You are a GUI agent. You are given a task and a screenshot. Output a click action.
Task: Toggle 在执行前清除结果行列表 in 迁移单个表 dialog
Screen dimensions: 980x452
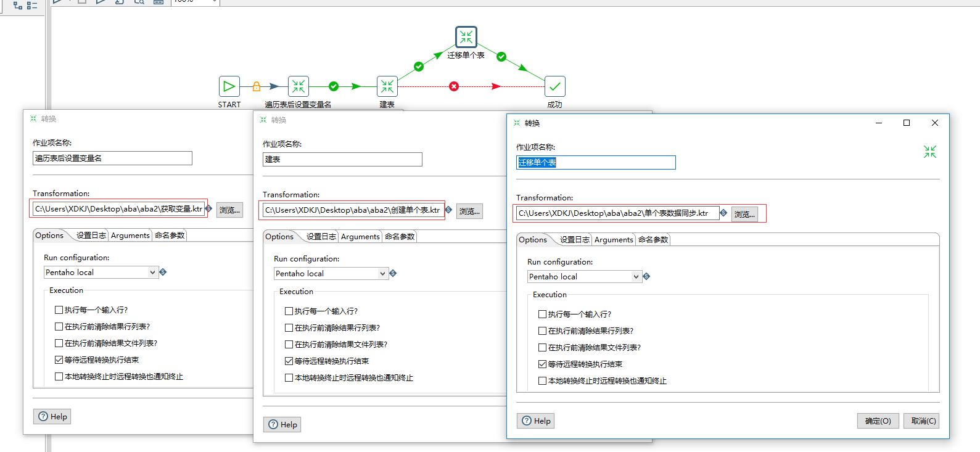coord(542,331)
